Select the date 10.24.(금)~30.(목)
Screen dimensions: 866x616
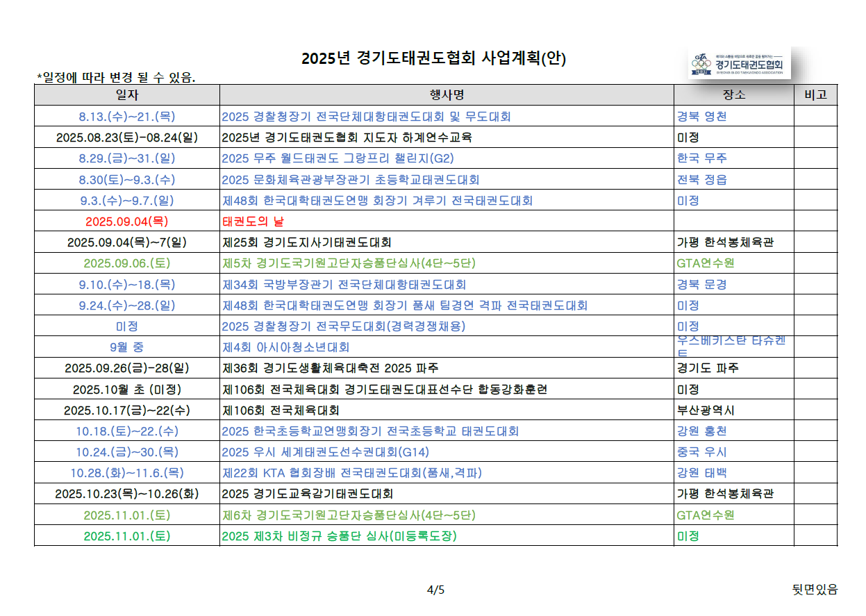[127, 452]
